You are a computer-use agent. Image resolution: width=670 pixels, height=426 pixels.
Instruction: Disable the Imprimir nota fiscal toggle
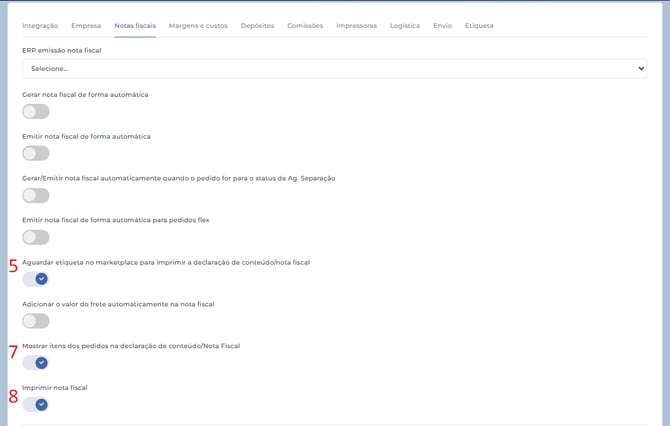click(36, 405)
